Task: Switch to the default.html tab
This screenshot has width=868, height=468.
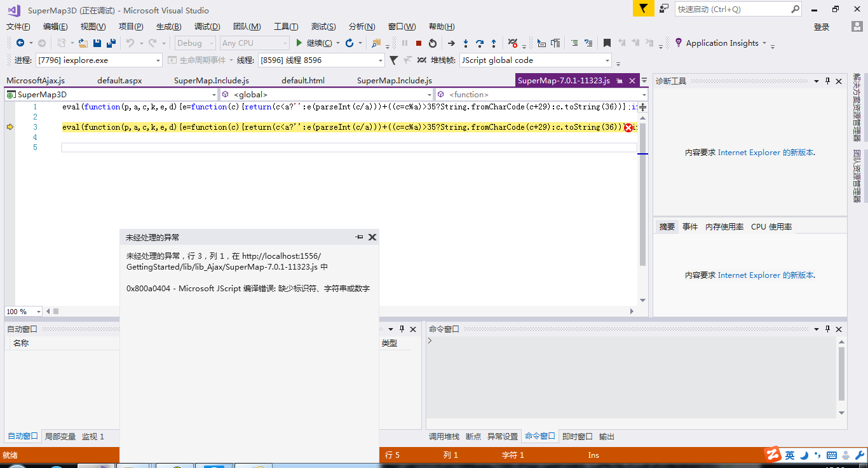Action: click(303, 81)
